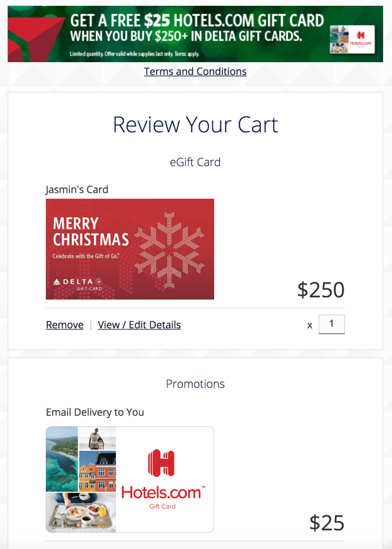Open View / Edit Details link
392x549 pixels.
tap(139, 325)
